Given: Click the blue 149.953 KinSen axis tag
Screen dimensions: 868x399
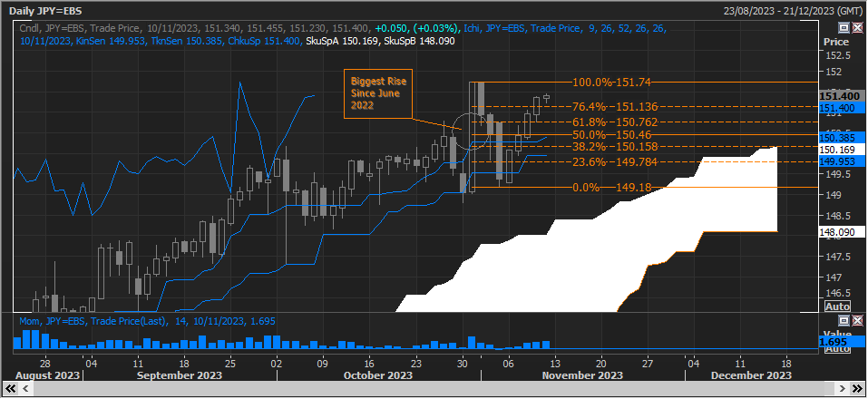Looking at the screenshot, I should (840, 161).
